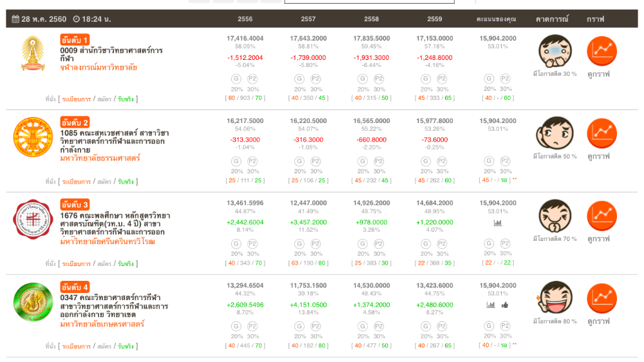Click the bar chart icon in rank 3 row

[498, 223]
